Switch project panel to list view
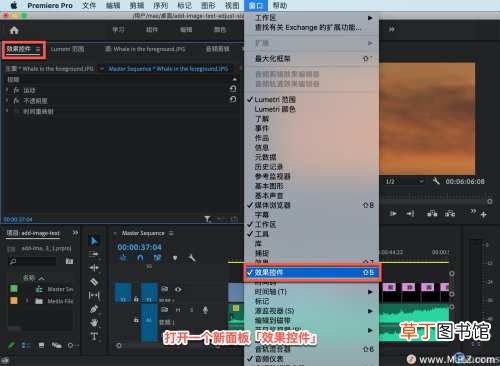Image resolution: width=500 pixels, height=366 pixels. click(25, 345)
